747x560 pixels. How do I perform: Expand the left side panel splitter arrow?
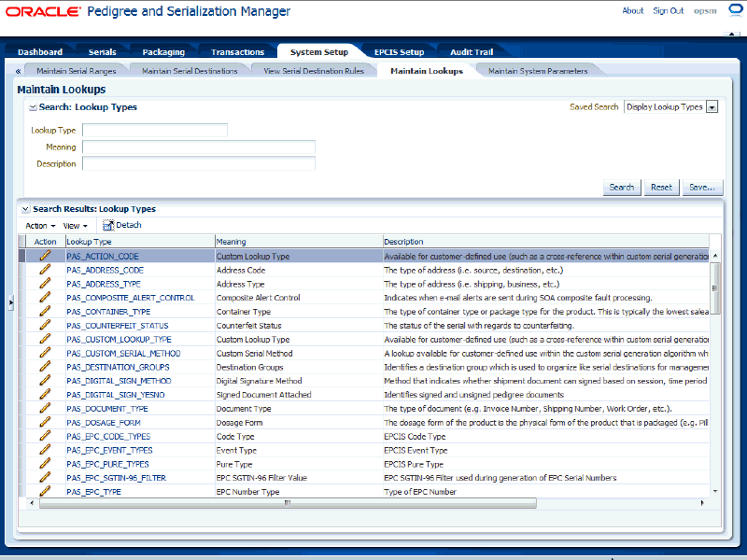(x=11, y=302)
